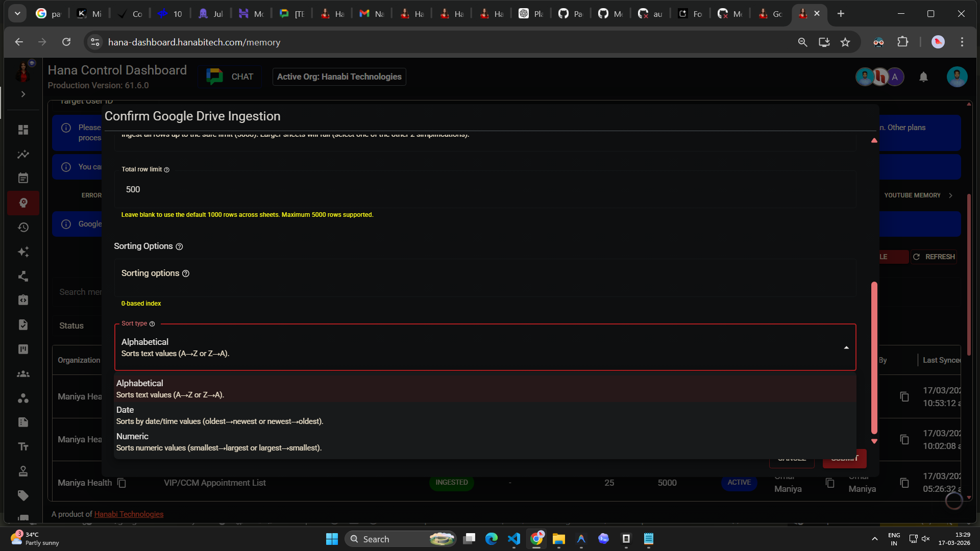
Task: Click the Total row limit help icon
Action: [x=166, y=170]
